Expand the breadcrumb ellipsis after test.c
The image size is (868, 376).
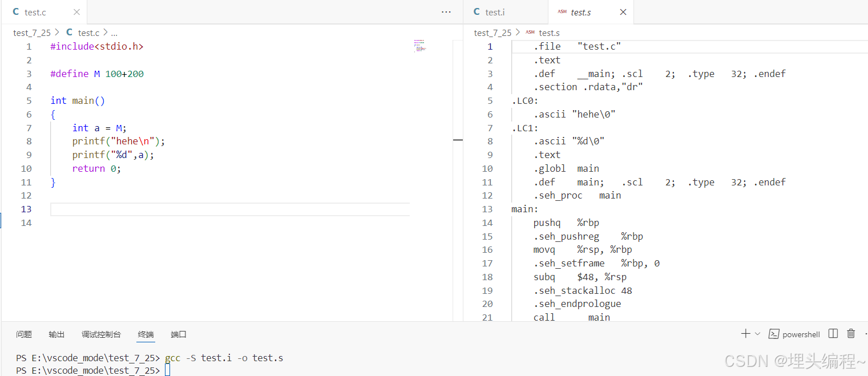114,33
